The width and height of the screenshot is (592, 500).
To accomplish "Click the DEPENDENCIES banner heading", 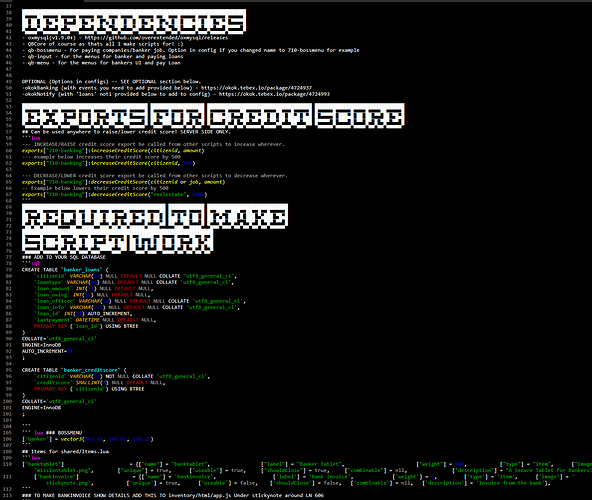I will [x=134, y=22].
